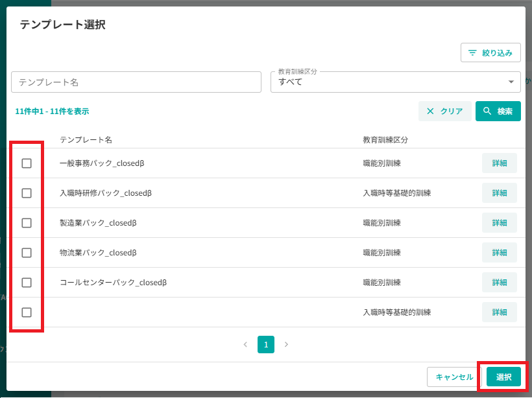Click the クリア button
This screenshot has height=398, width=532.
pyautogui.click(x=445, y=111)
